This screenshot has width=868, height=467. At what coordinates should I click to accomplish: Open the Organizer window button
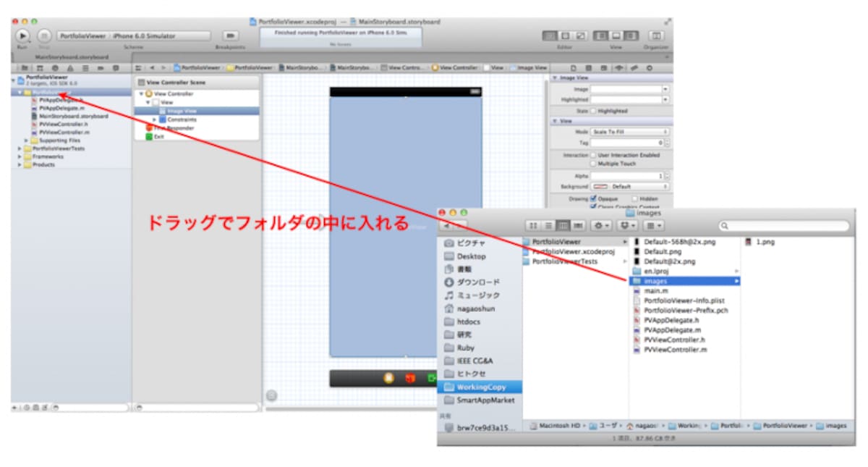point(656,35)
